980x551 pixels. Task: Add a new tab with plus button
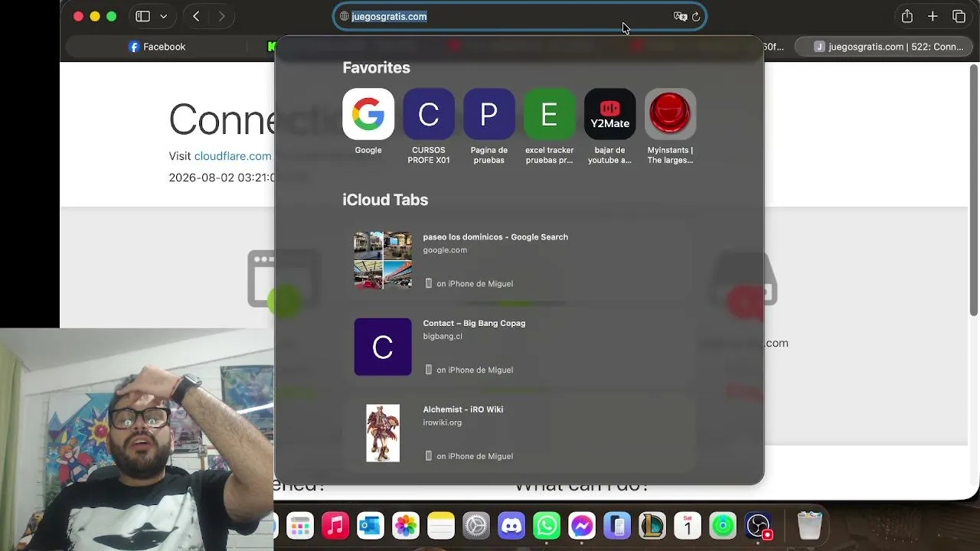933,16
